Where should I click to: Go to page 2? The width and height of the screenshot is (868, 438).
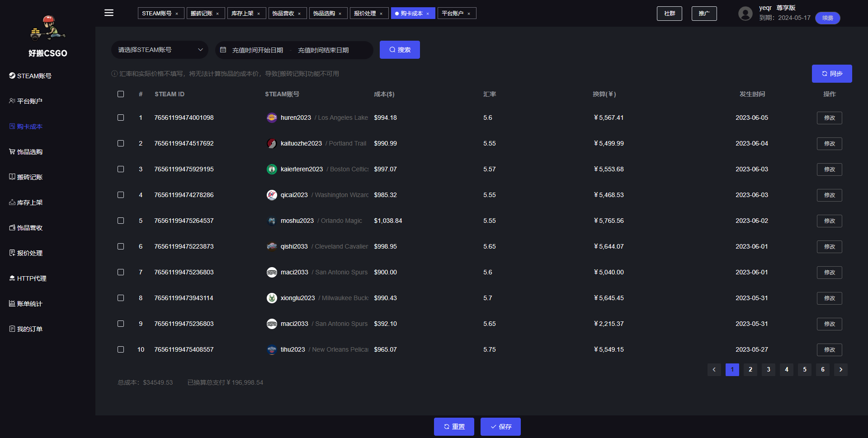750,370
